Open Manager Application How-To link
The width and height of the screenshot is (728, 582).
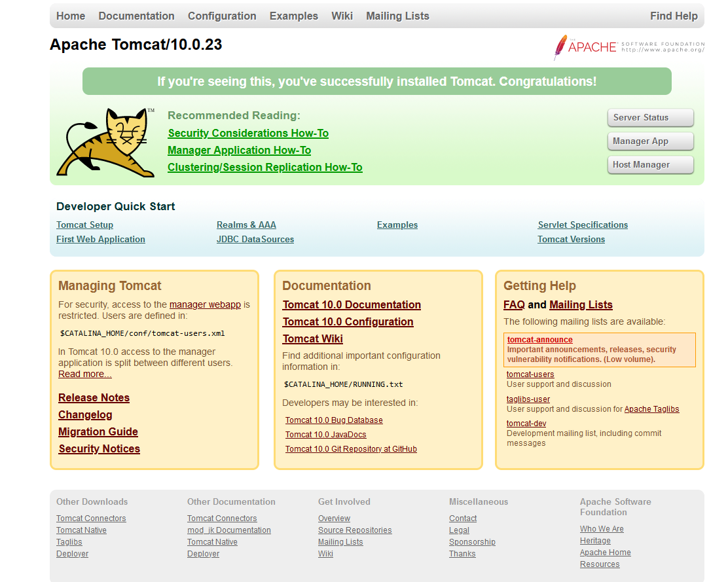click(239, 151)
